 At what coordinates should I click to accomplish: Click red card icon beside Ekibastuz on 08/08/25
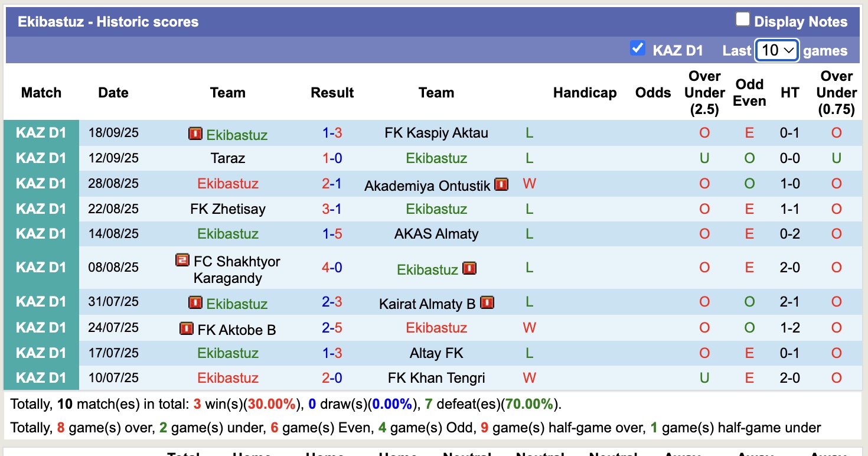click(x=469, y=269)
